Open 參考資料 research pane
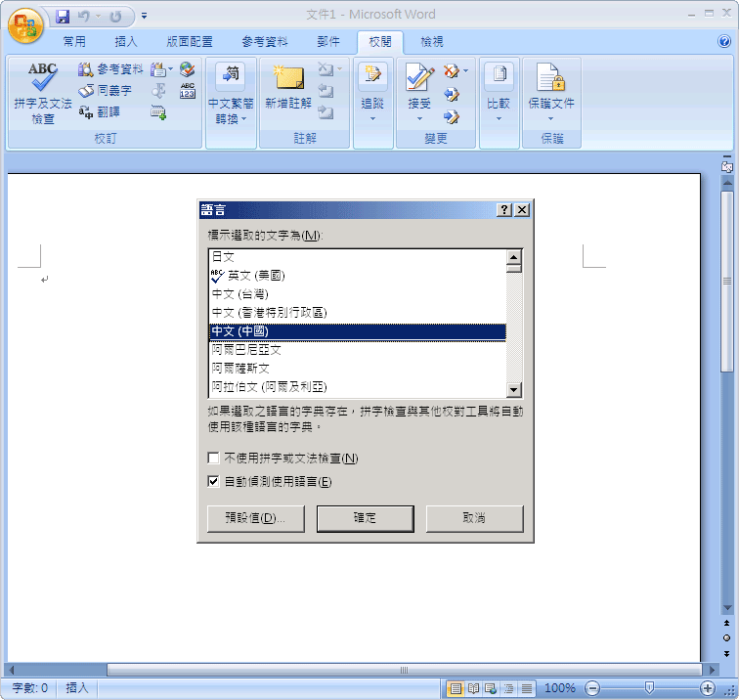This screenshot has width=739, height=700. point(110,69)
